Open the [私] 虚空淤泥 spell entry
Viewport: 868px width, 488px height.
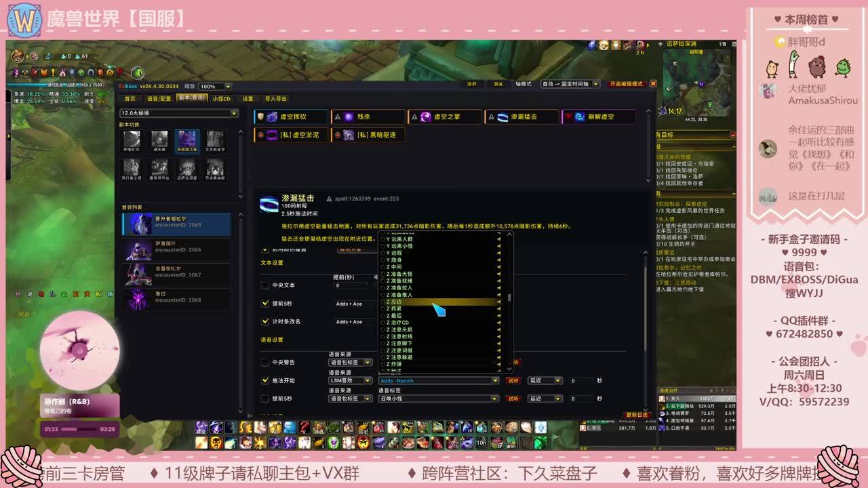click(272, 135)
